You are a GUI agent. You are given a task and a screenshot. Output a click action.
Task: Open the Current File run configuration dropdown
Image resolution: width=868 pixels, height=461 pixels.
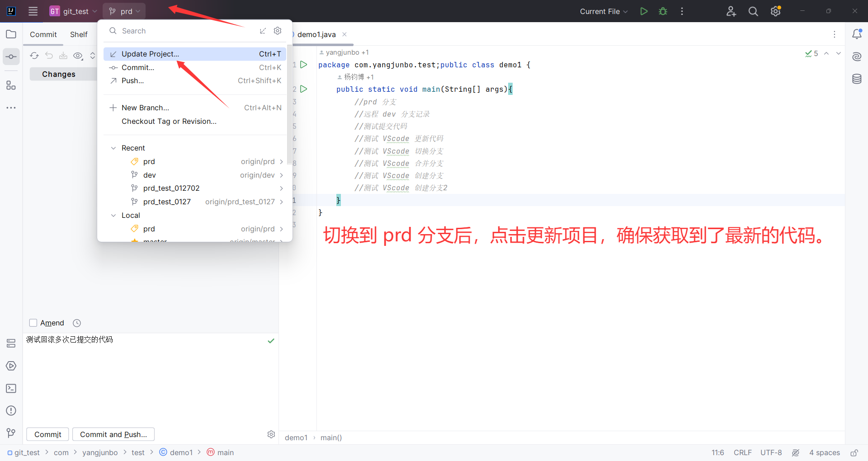pyautogui.click(x=604, y=11)
